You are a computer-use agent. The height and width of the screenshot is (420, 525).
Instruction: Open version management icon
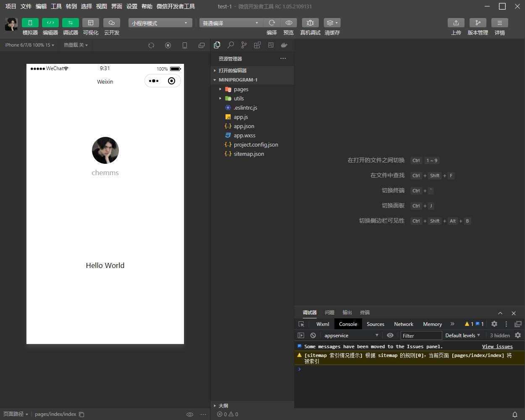pyautogui.click(x=478, y=23)
